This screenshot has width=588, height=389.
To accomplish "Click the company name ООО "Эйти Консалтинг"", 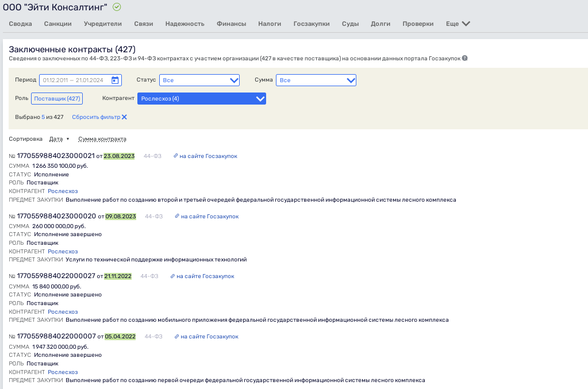I will 55,7.
